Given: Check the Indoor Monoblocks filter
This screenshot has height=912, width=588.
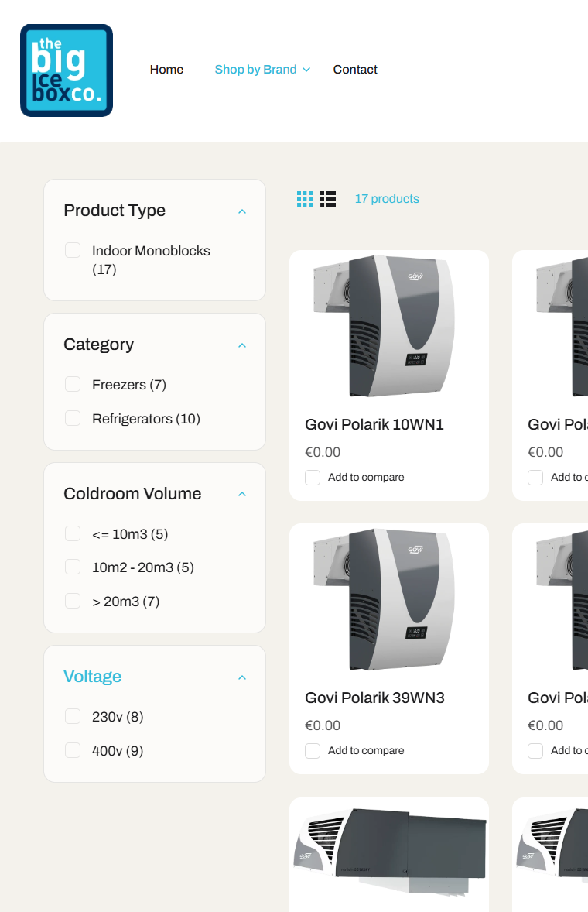Looking at the screenshot, I should (73, 250).
